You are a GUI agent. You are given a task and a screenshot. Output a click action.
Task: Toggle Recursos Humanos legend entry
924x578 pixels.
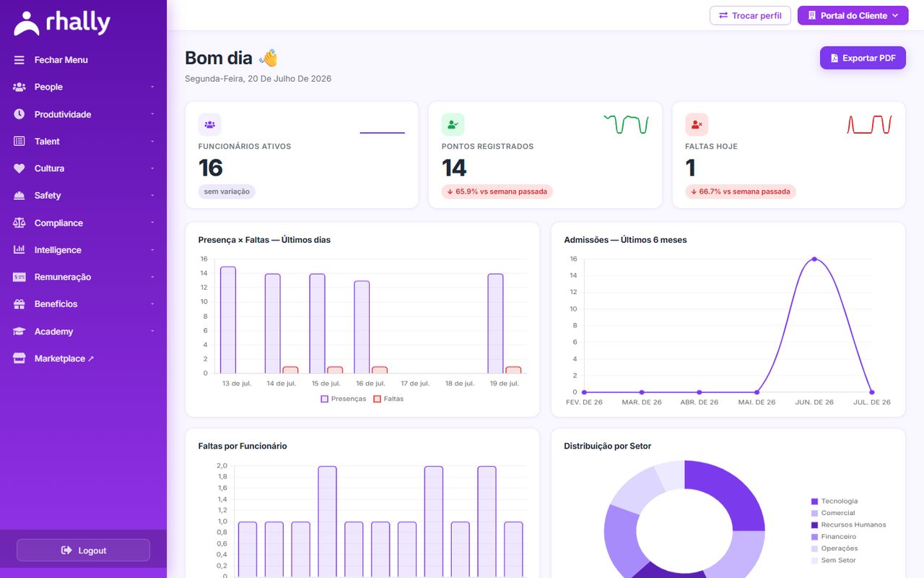point(848,525)
